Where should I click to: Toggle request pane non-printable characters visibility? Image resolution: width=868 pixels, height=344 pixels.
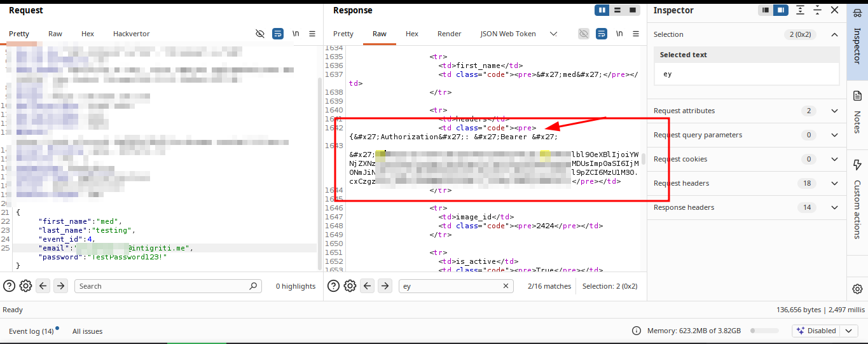pyautogui.click(x=259, y=34)
